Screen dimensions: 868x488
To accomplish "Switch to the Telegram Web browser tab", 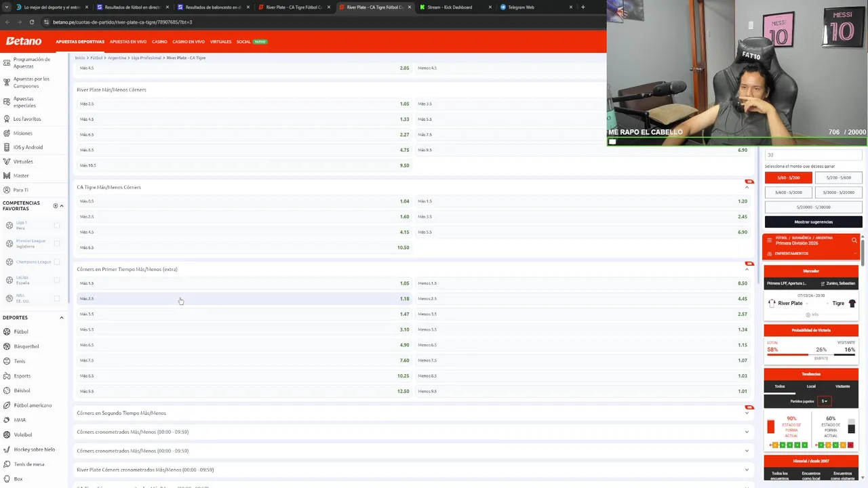I will tap(521, 7).
